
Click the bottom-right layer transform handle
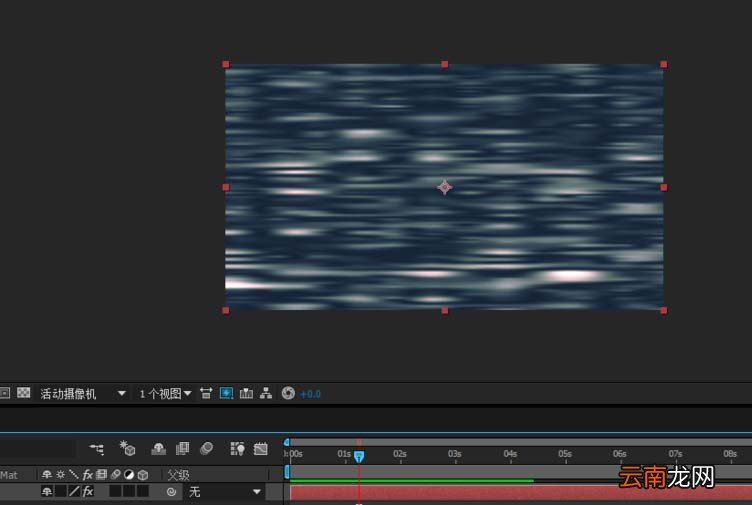(664, 310)
